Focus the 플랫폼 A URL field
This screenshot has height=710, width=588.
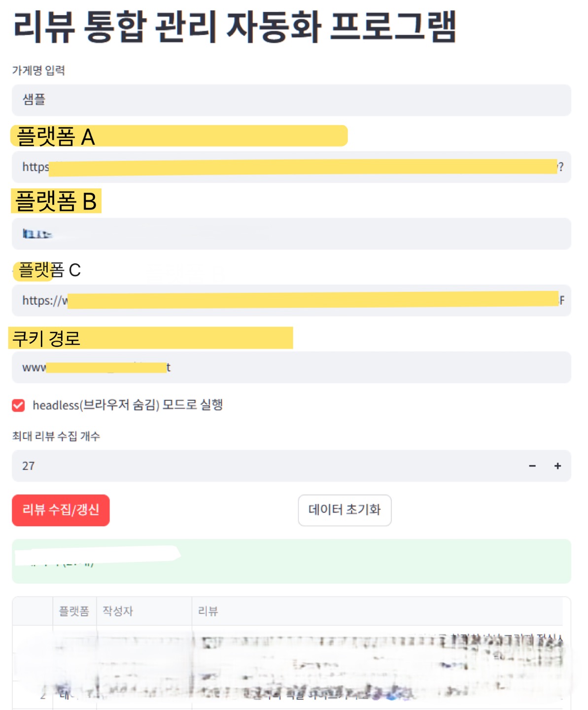(x=291, y=167)
